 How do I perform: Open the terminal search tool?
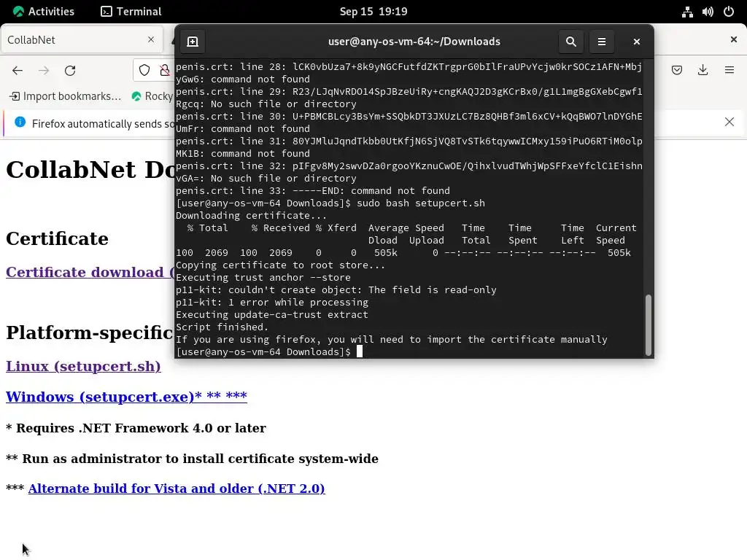tap(570, 42)
